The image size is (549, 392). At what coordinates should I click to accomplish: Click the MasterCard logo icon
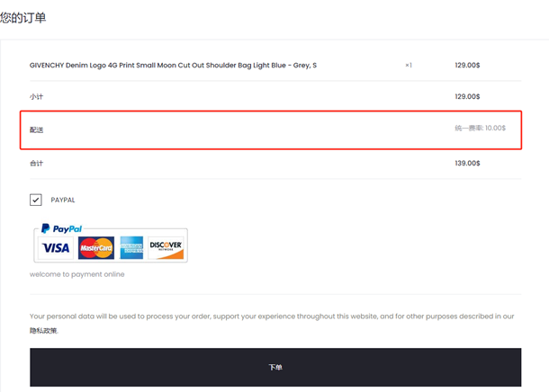point(96,248)
